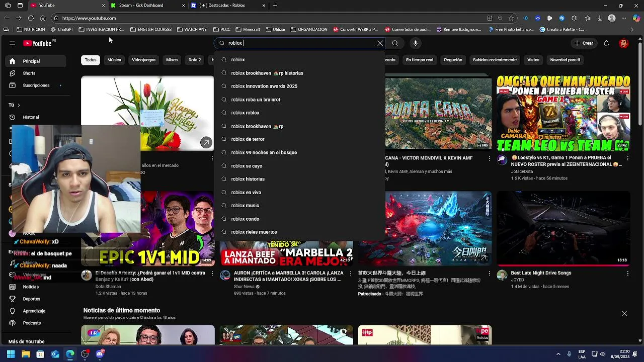Choose suggestion 'roblox 99 noches en el bosque'
644x362 pixels.
299,152
